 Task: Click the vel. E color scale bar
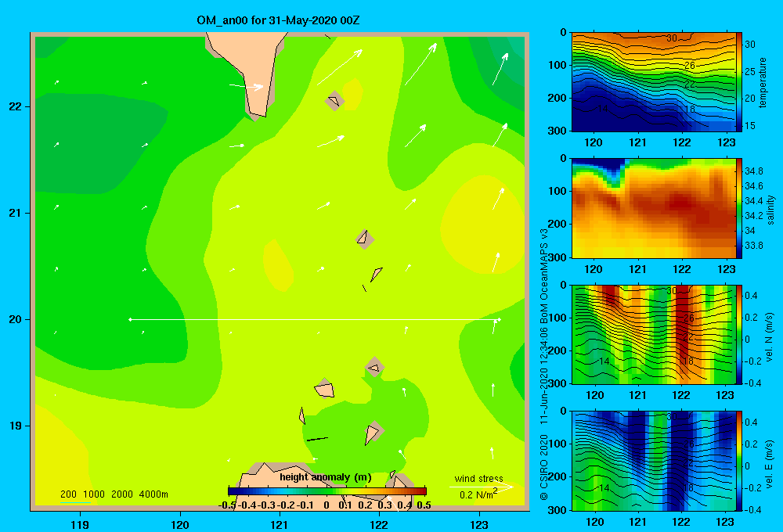(739, 461)
